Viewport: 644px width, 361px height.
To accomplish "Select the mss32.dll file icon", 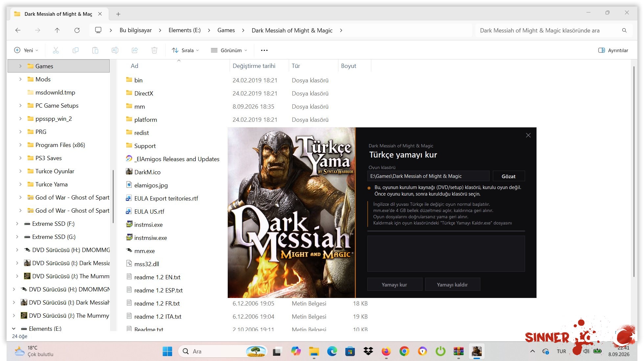I will 129,264.
